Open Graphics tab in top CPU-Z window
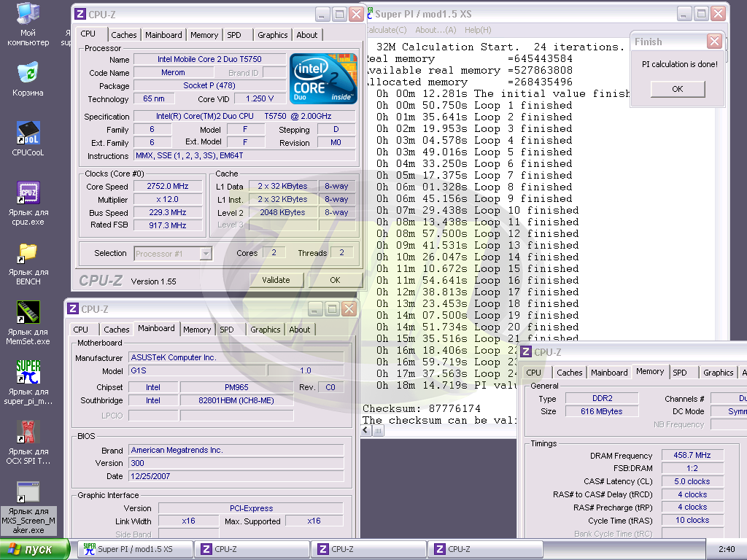Viewport: 747px width, 560px height. 273,35
